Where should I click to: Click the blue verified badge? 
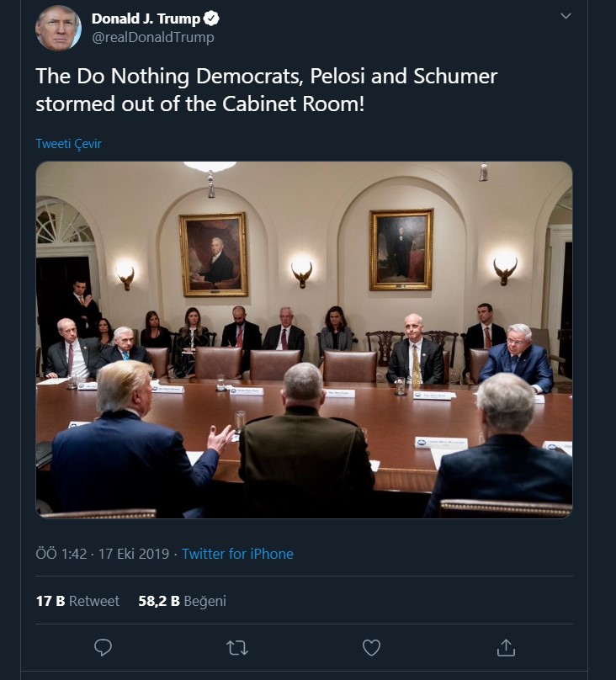(x=215, y=19)
